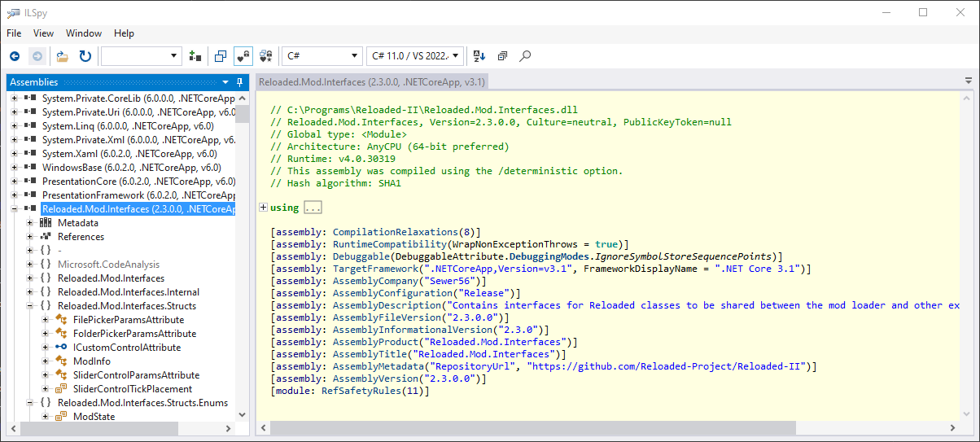This screenshot has height=442, width=980.
Task: Select the Reloaded.Mod.Interfaces namespace row
Action: pos(111,278)
